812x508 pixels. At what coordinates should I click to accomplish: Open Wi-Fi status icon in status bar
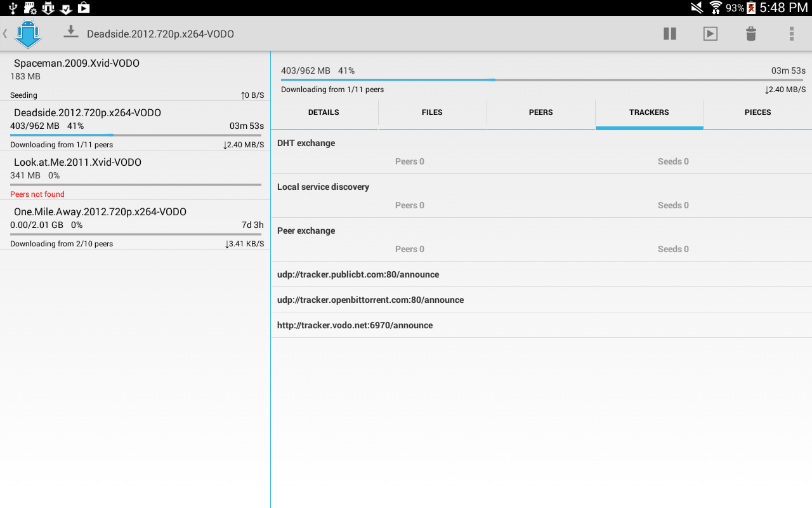[x=715, y=8]
